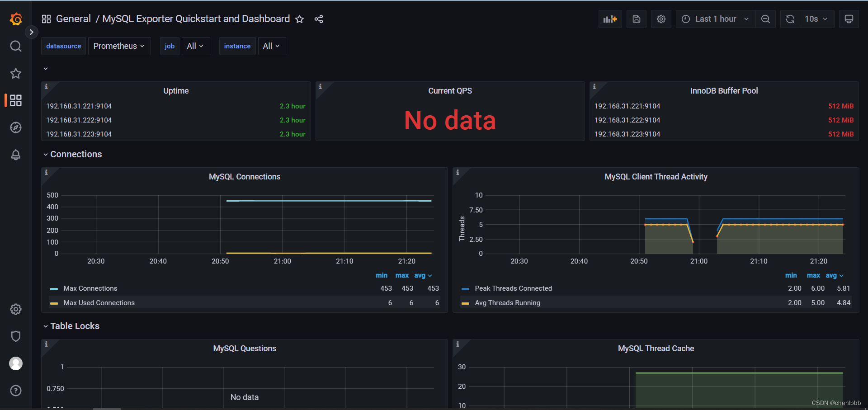The width and height of the screenshot is (868, 410).
Task: Collapse the Connections row
Action: point(72,154)
